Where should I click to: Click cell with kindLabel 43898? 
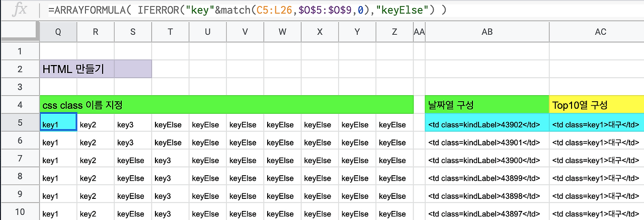487,194
